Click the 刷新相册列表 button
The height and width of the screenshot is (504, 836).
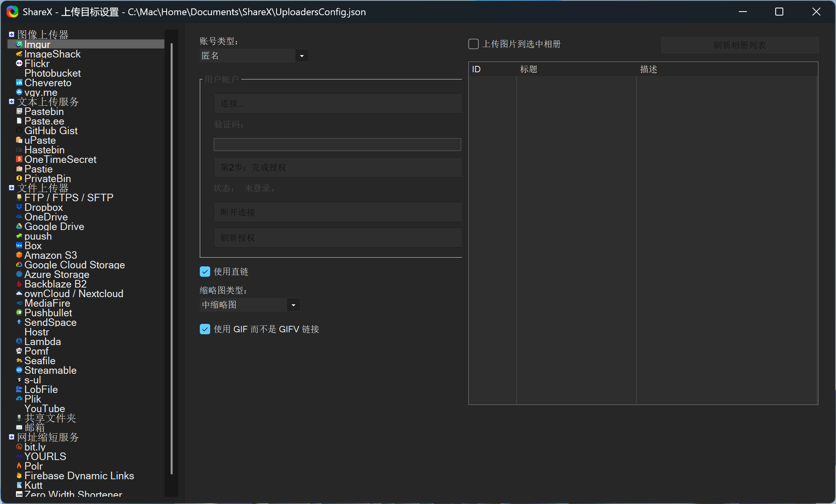(x=740, y=45)
